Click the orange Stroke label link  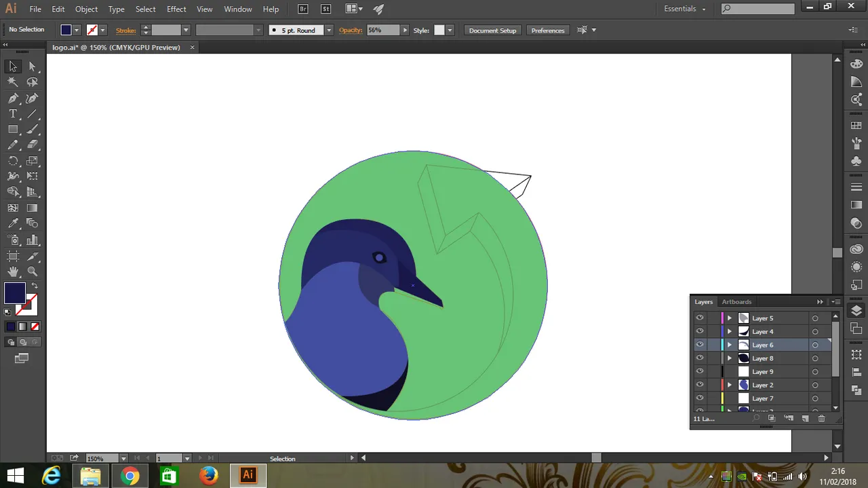click(126, 31)
